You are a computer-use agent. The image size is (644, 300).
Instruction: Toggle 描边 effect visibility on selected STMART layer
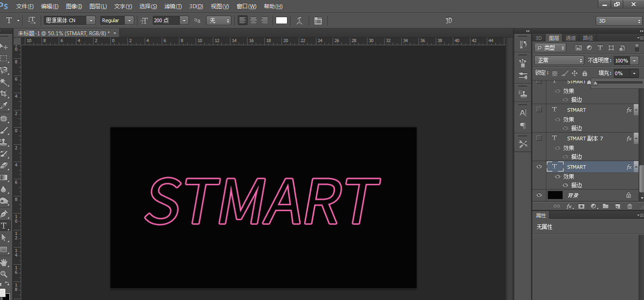coord(565,185)
